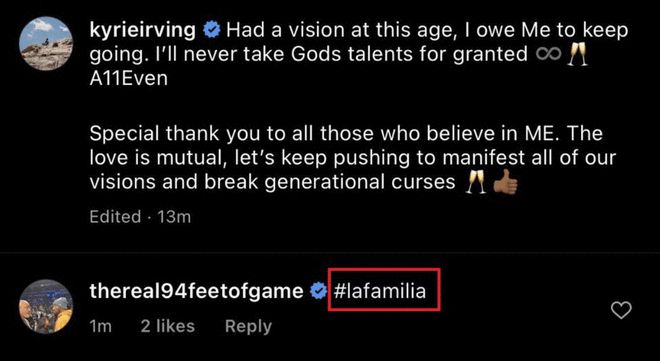660x361 pixels.
Task: Click the 'Special thank you' paragraph
Action: coord(353,158)
